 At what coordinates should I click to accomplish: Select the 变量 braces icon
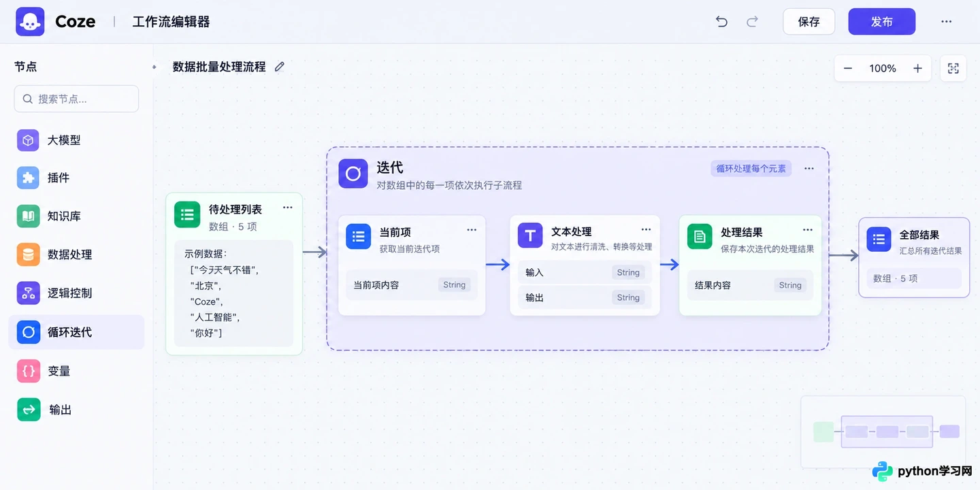pyautogui.click(x=28, y=371)
